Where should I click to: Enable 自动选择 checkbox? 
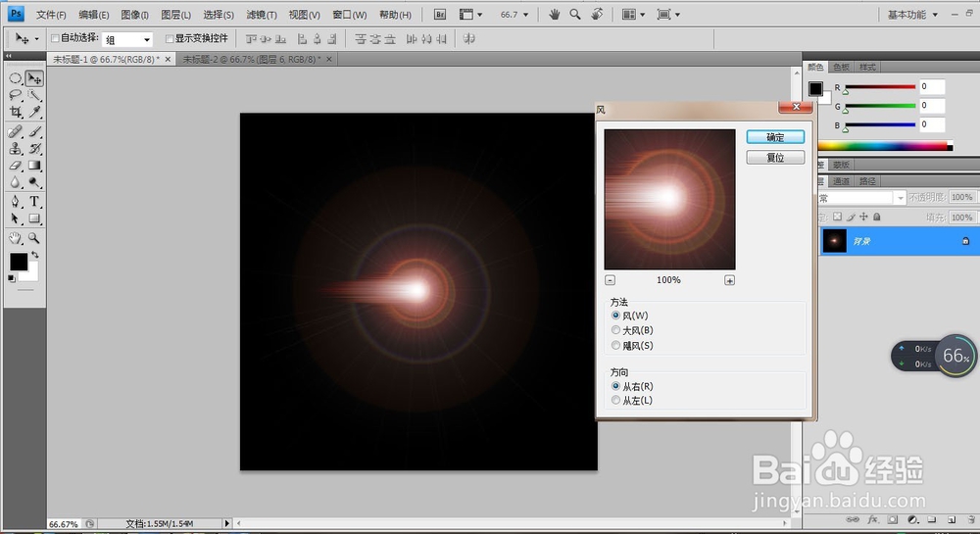pos(55,39)
